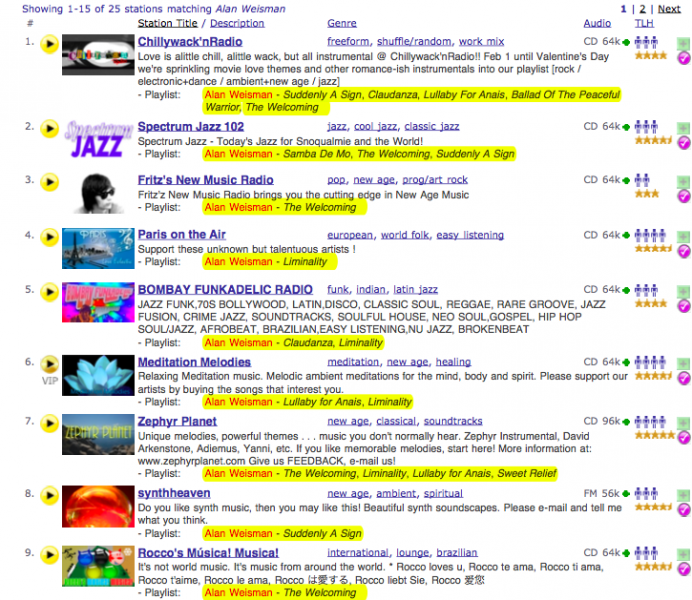Click green plus icon for Chillywack'nRadio
The image size is (692, 600).
683,44
